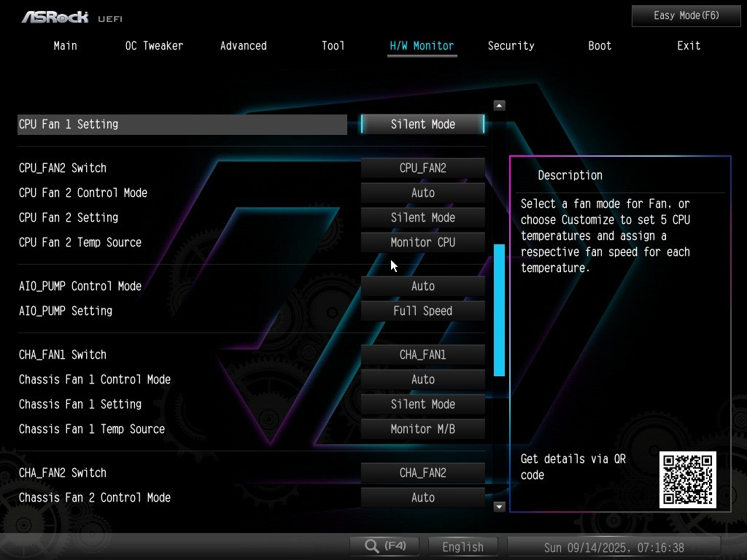Select the Chassis Fan 1 Temp Source label
This screenshot has width=747, height=560.
(x=91, y=429)
